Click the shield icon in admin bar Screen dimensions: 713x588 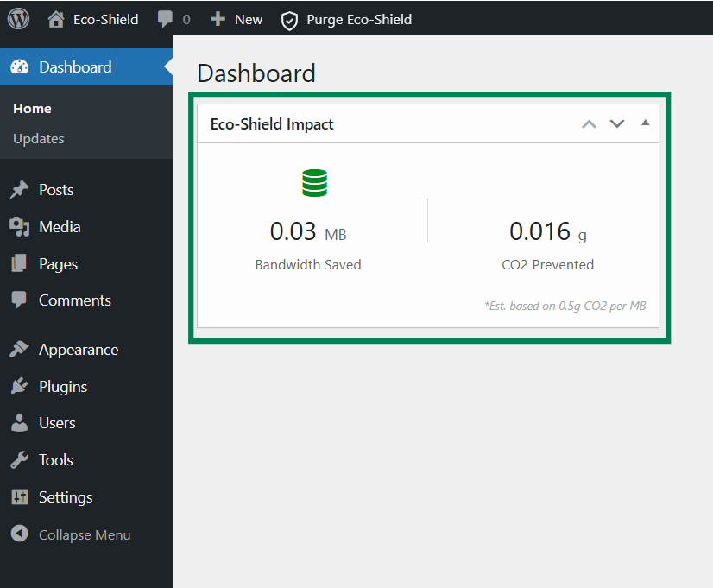click(x=289, y=21)
